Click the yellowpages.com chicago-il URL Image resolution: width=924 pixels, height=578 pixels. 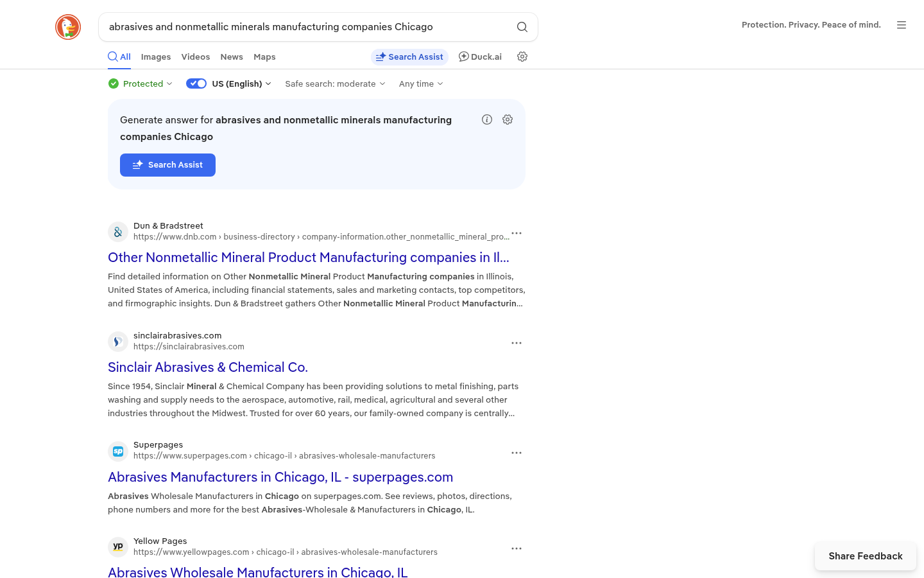point(286,552)
